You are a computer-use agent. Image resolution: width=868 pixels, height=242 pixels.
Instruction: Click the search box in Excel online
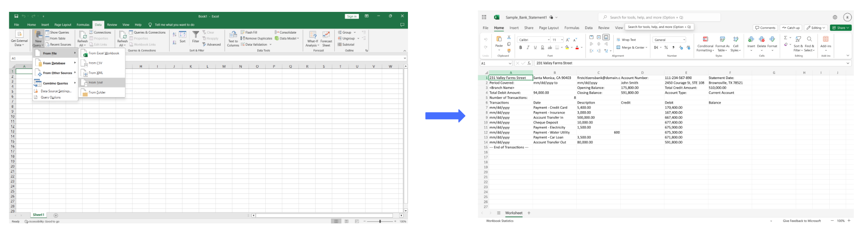tap(659, 17)
